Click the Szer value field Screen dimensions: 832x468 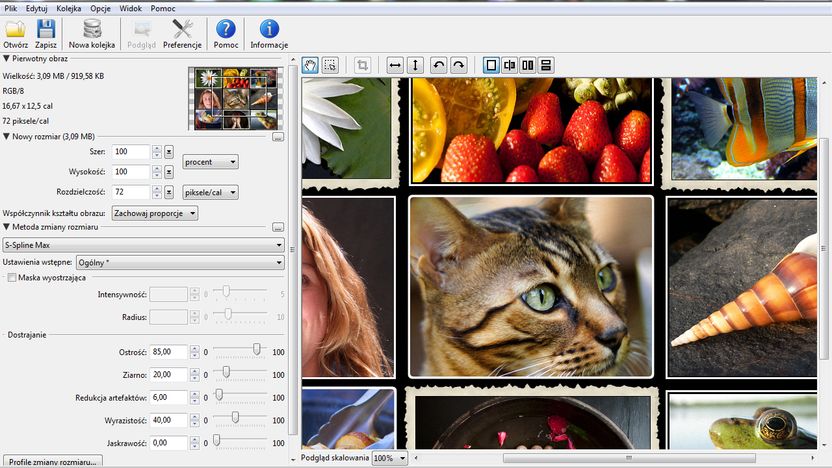point(131,152)
